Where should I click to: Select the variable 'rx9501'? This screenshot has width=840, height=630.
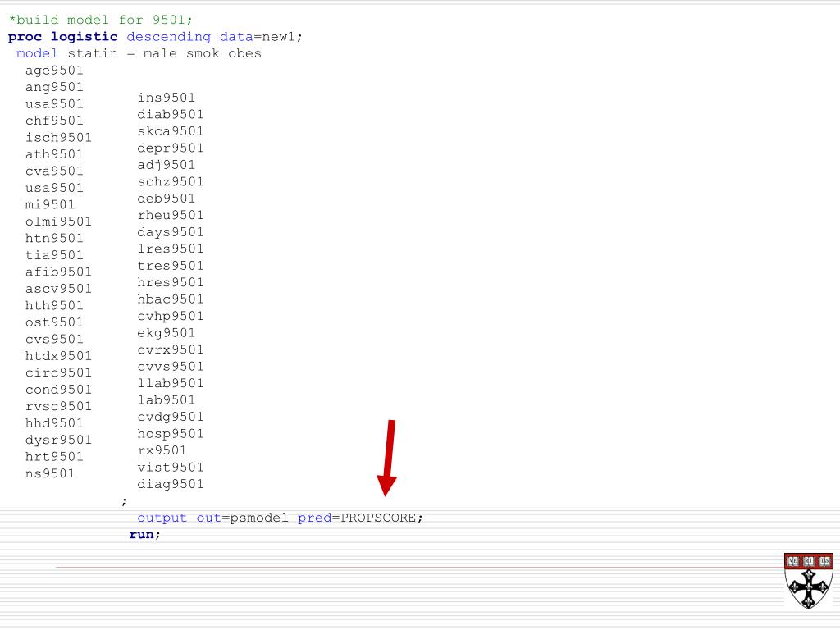click(x=162, y=450)
